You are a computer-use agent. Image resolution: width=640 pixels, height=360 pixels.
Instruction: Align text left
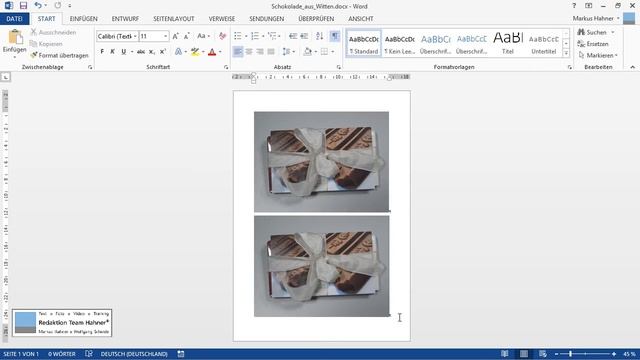point(238,52)
